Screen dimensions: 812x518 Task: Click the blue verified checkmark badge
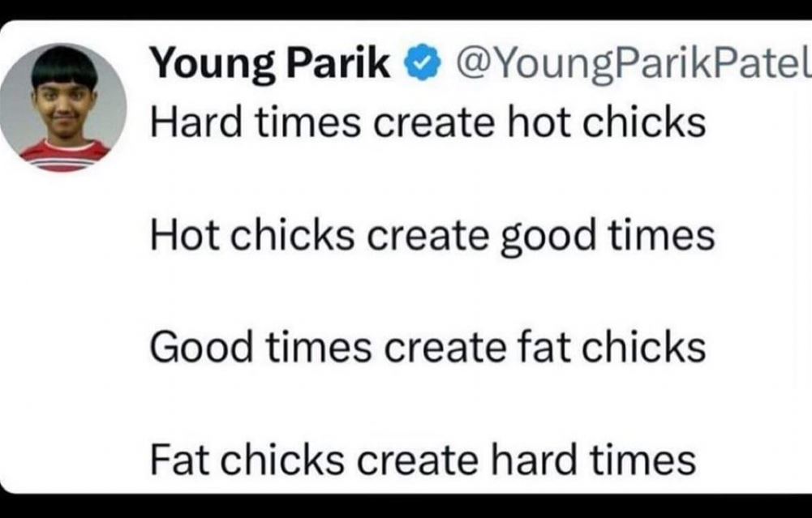click(x=423, y=63)
